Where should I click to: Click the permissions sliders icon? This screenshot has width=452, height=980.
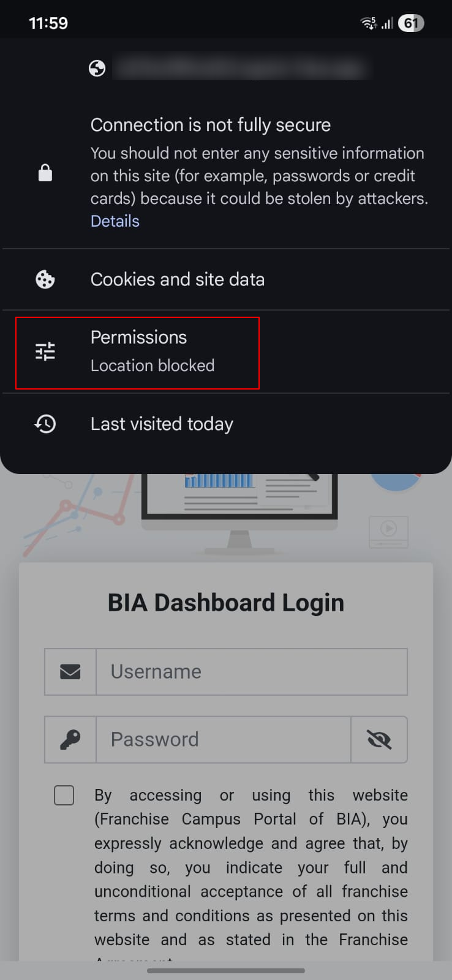(x=45, y=351)
